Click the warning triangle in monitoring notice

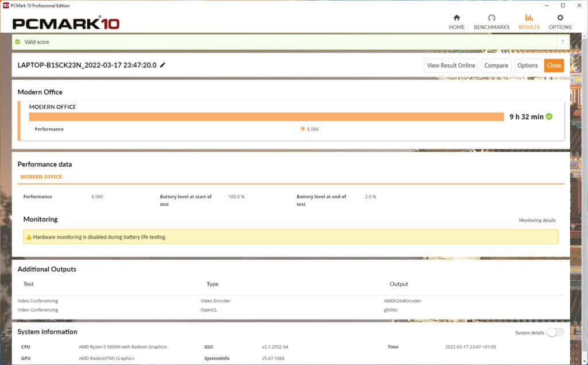coord(29,237)
